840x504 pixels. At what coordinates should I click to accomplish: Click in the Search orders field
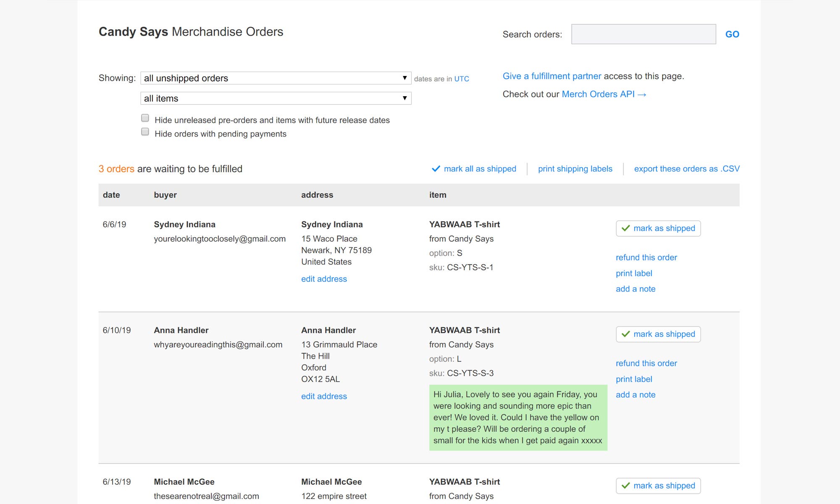tap(643, 34)
